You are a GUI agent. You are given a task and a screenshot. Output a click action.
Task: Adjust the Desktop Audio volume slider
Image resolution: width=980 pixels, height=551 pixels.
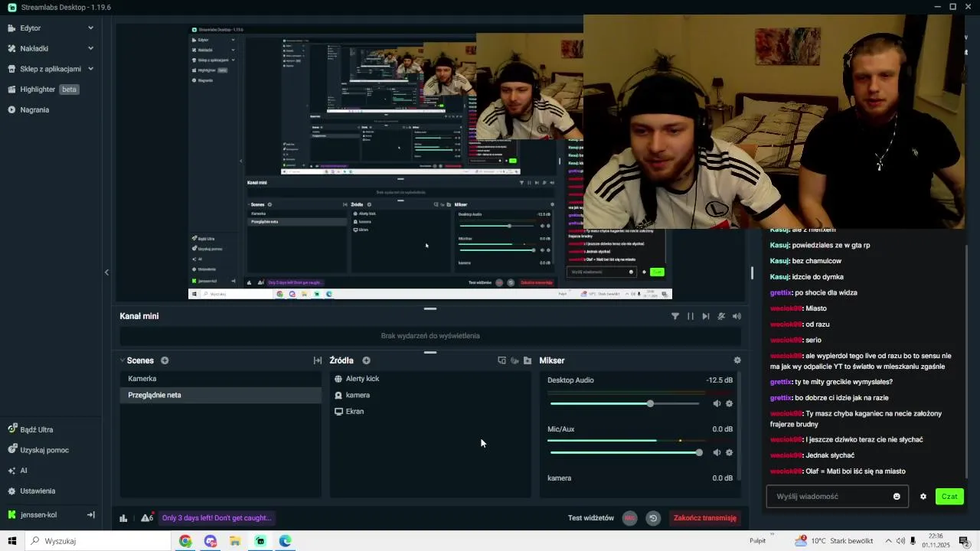pos(625,403)
